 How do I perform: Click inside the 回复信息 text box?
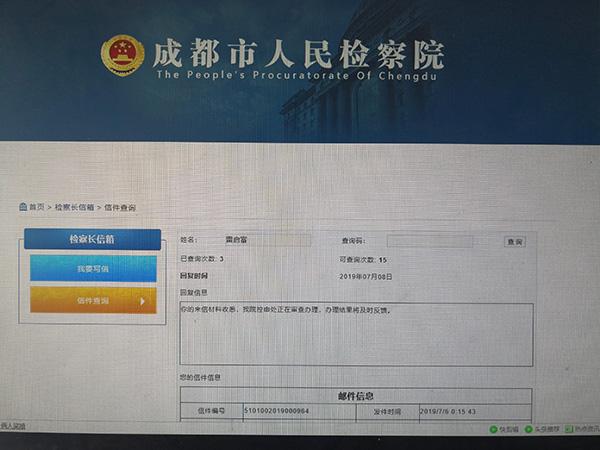click(356, 334)
